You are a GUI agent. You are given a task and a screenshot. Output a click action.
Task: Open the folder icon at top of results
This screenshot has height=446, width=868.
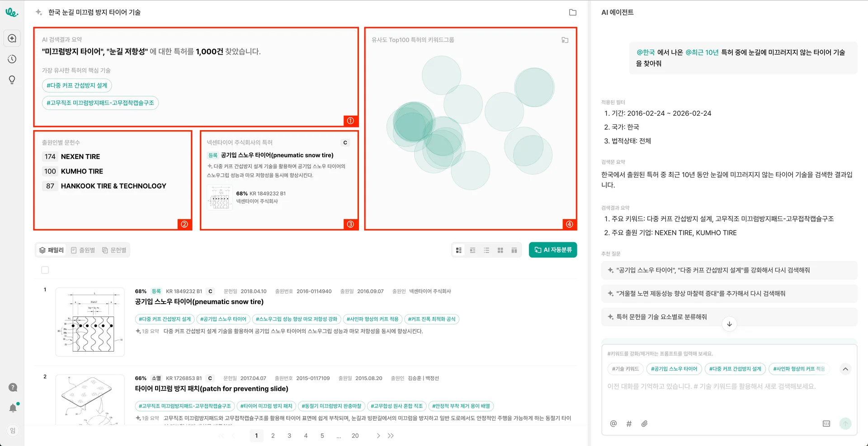point(573,13)
